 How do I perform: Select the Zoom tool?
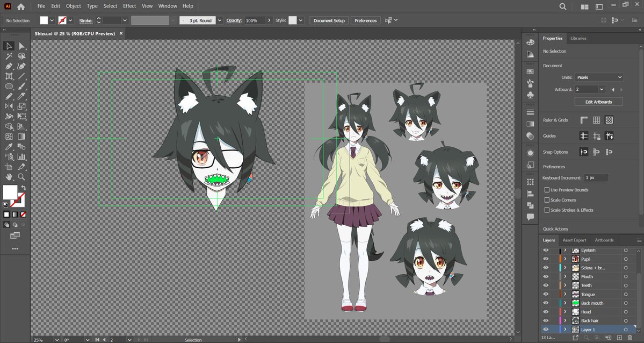pyautogui.click(x=21, y=177)
